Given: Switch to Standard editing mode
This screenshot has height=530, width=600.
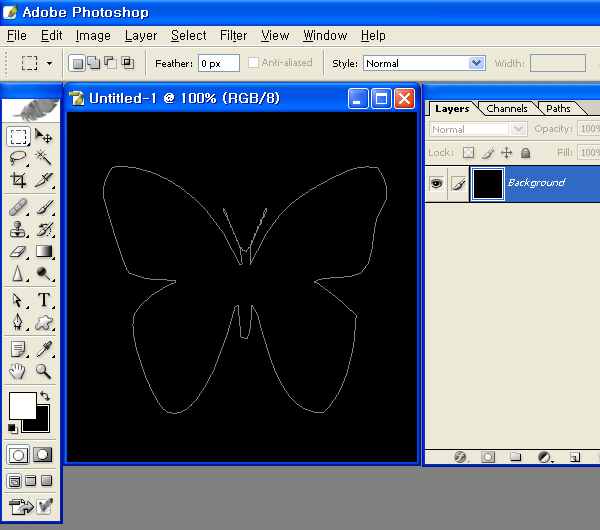Looking at the screenshot, I should click(x=18, y=455).
